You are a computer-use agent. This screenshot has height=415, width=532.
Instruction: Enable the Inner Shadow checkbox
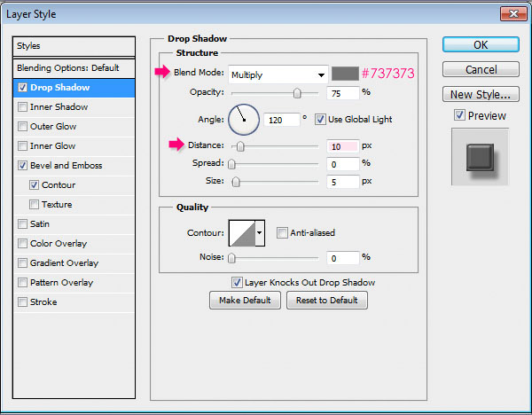pos(22,107)
